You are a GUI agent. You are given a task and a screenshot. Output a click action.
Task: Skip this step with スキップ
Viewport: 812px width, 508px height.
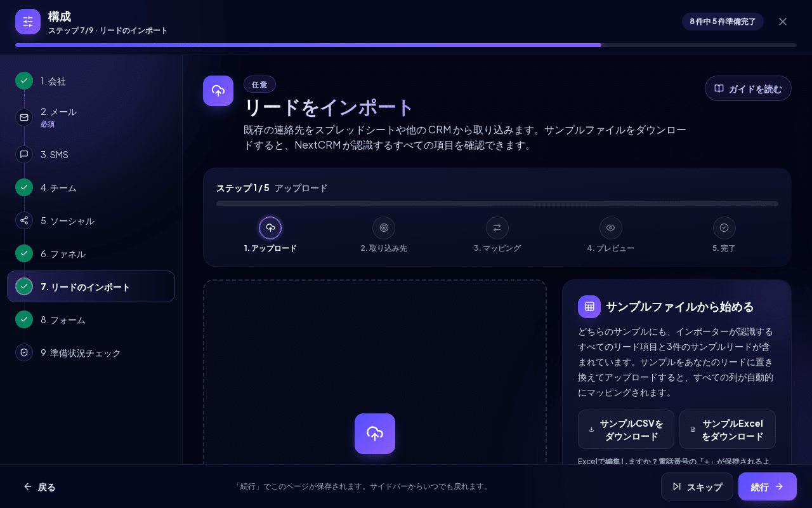[697, 486]
